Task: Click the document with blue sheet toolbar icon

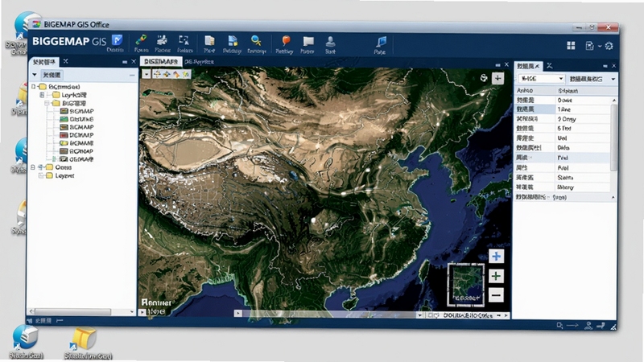Action: (233, 40)
